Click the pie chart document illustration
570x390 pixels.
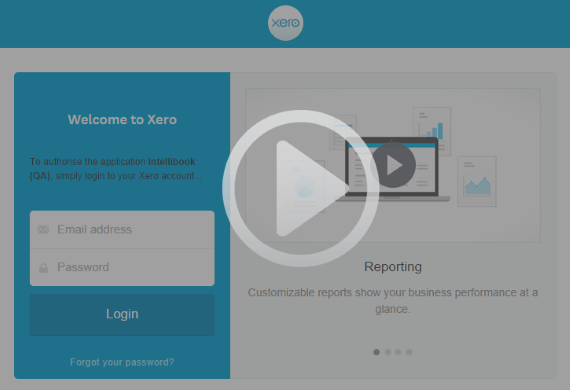click(x=305, y=186)
